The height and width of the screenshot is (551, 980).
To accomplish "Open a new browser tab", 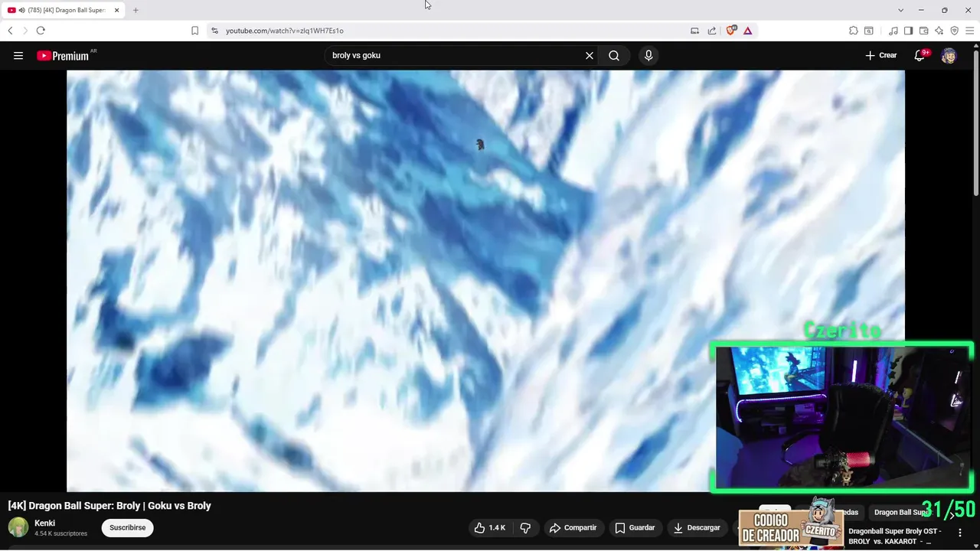I will [136, 10].
